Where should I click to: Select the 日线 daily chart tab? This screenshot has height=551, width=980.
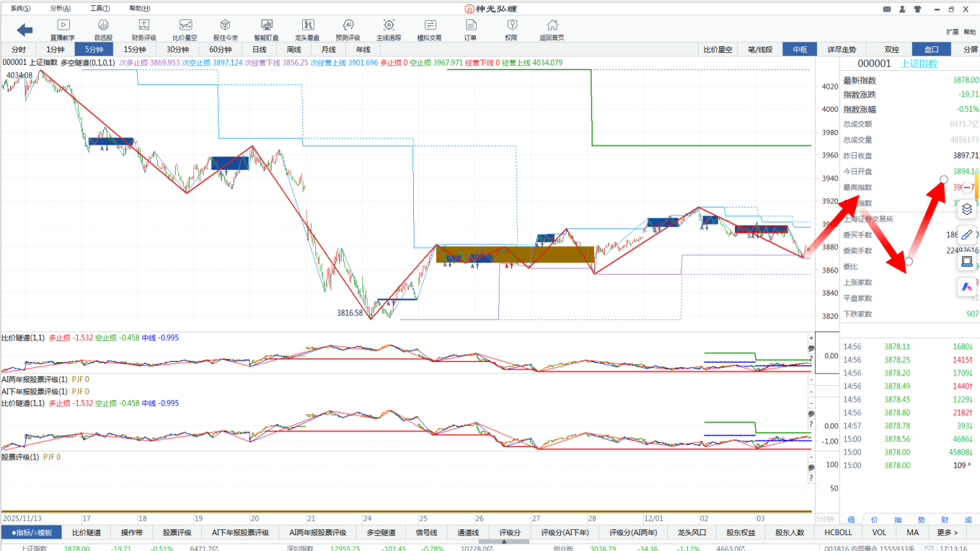pos(259,50)
